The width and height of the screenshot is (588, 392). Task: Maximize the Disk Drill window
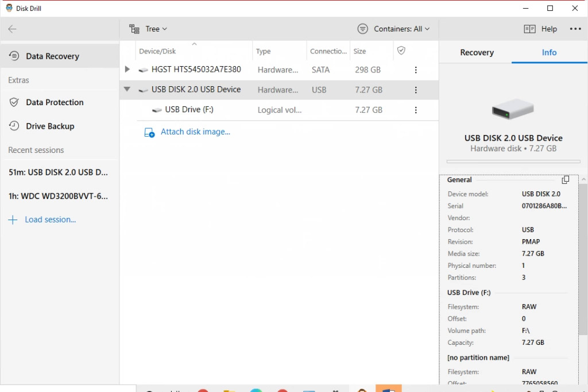pos(550,8)
